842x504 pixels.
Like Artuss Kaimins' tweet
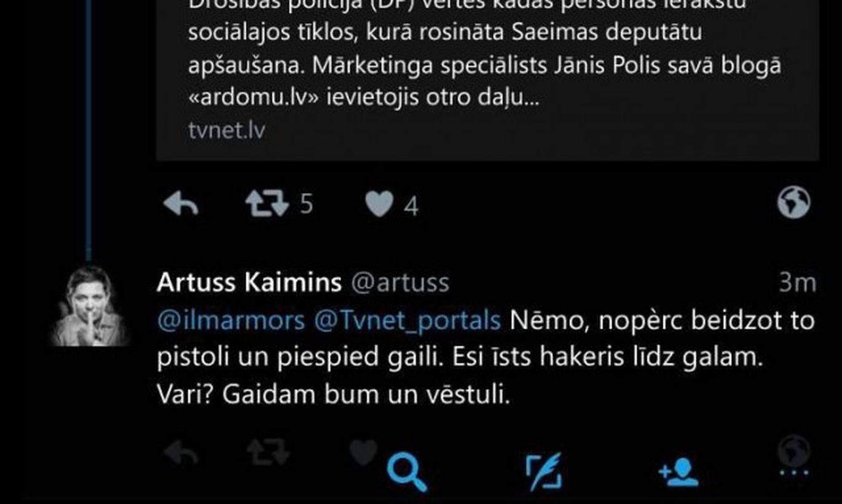coord(363,453)
